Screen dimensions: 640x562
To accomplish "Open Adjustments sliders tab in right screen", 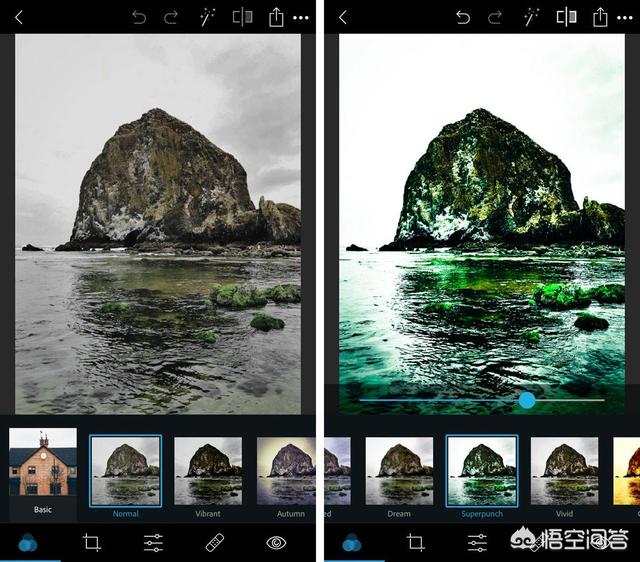I will 477,543.
